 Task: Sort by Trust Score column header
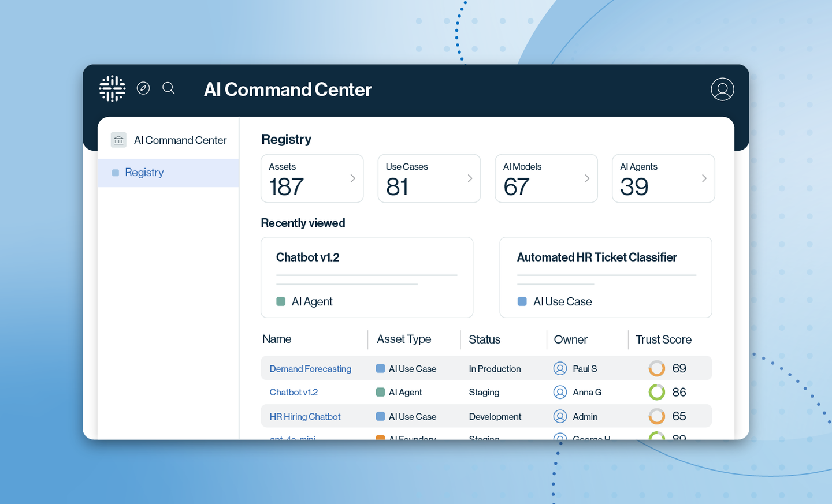[x=663, y=339]
